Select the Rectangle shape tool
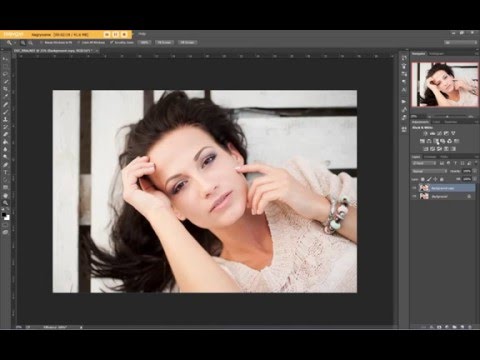 tap(5, 188)
